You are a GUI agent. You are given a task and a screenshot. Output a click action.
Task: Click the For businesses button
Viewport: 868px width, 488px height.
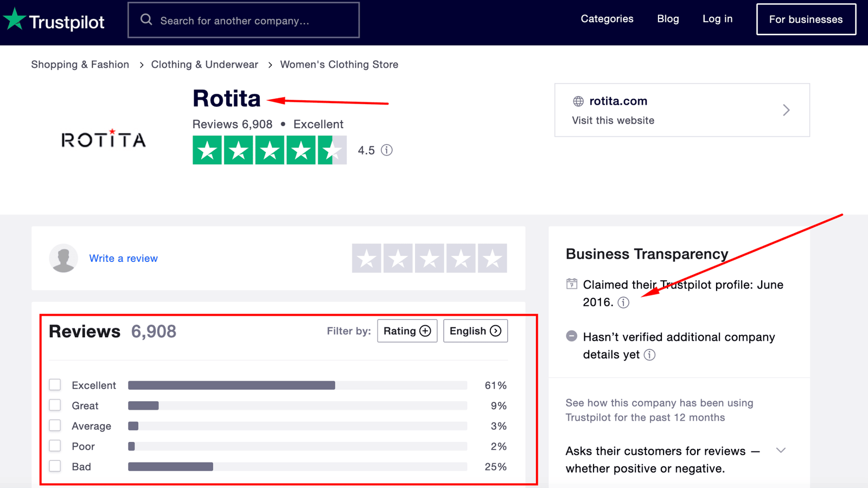pos(806,19)
